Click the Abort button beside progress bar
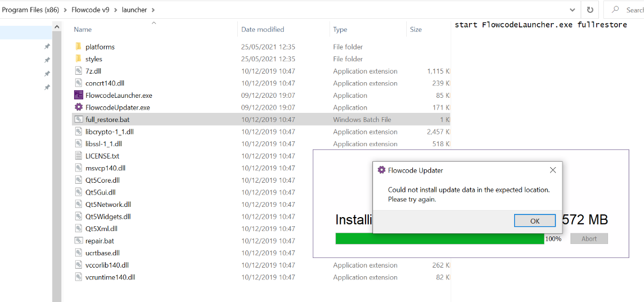Screen dimensions: 644x302 coord(589,239)
